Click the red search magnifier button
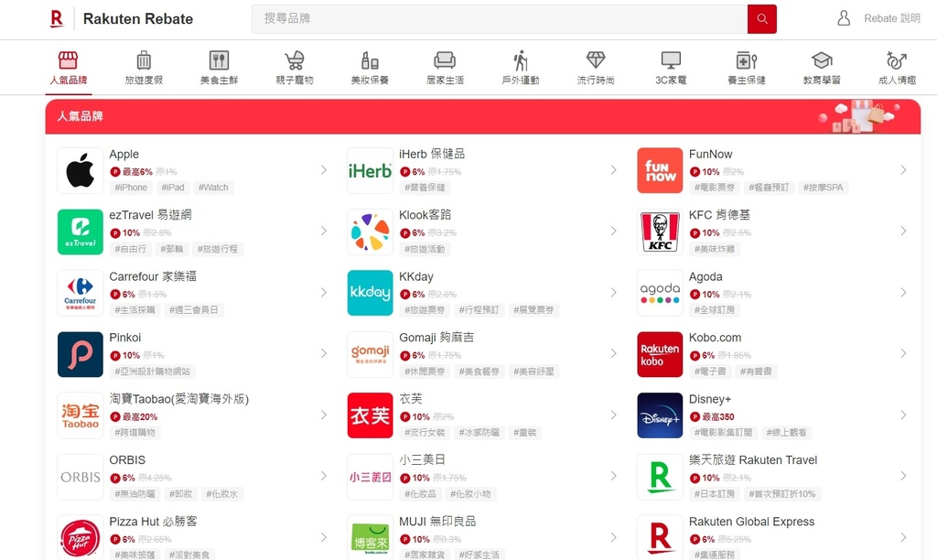Screen dimensions: 937x560 point(762,18)
